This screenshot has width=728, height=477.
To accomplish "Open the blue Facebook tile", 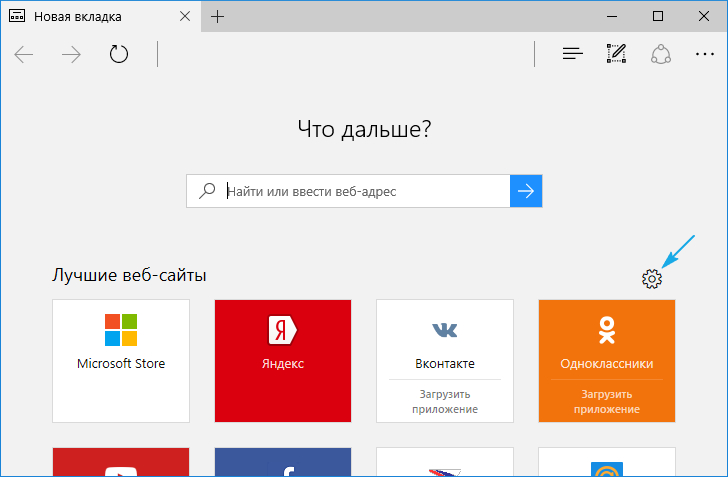I will [283, 464].
